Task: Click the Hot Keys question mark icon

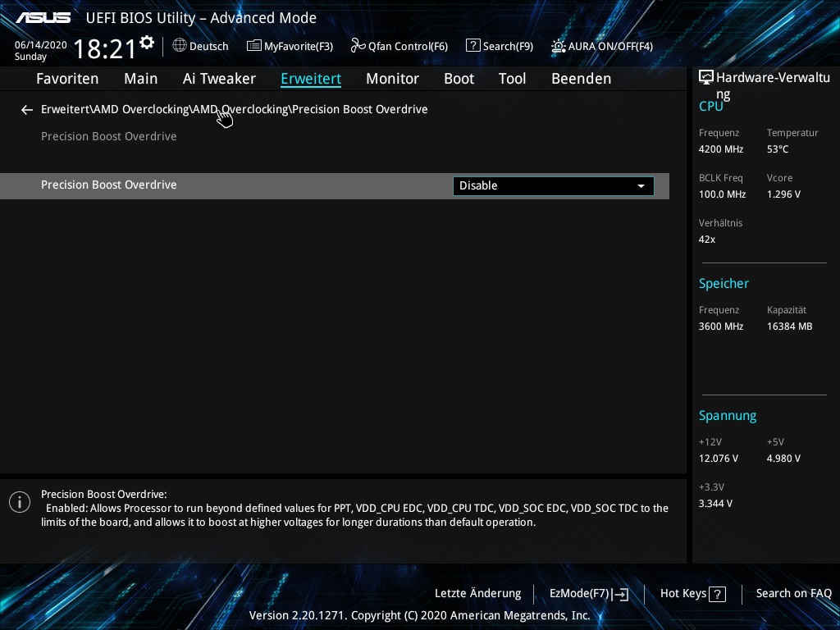Action: [717, 594]
